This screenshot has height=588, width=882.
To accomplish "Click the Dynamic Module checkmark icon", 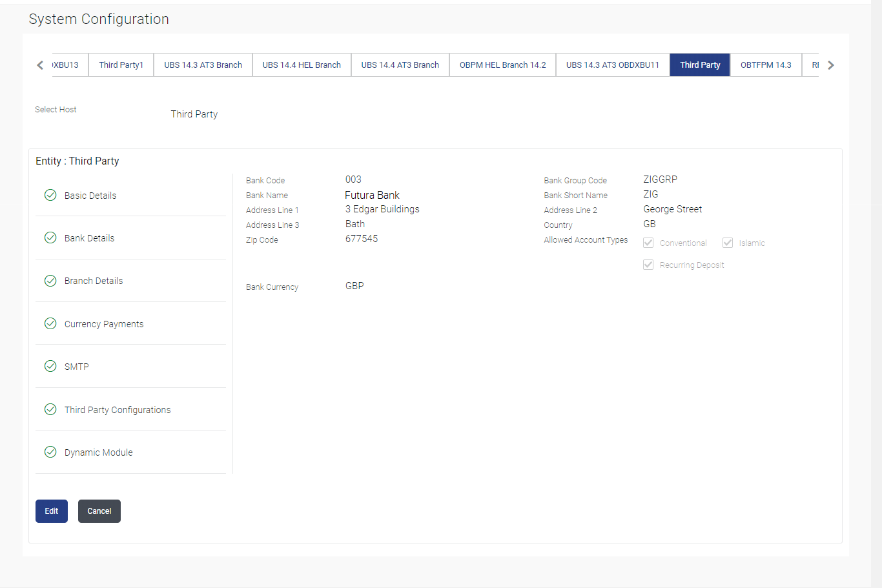I will (x=50, y=452).
